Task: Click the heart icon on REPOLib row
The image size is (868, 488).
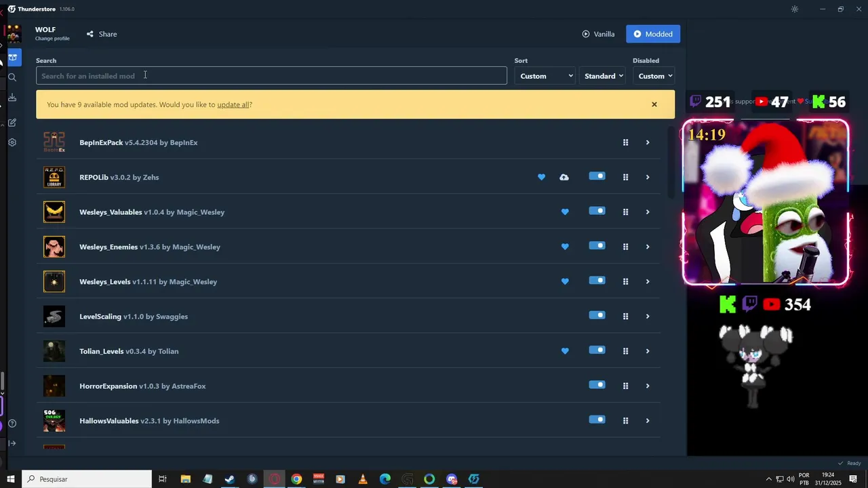Action: [x=541, y=177]
